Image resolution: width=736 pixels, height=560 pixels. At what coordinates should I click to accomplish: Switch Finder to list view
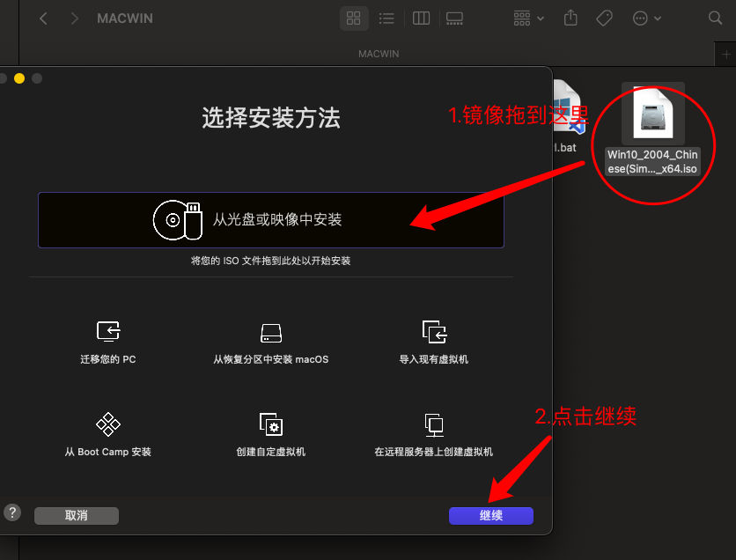[x=386, y=18]
